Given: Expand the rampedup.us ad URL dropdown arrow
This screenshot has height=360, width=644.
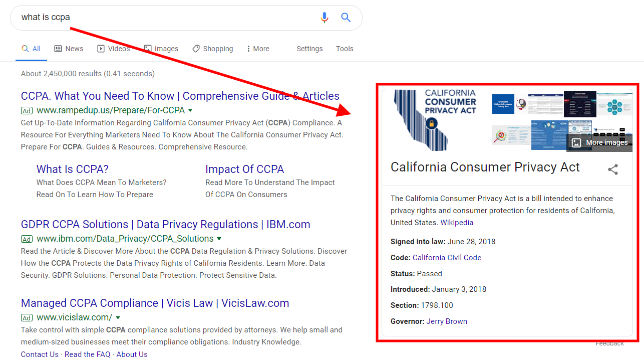Looking at the screenshot, I should [190, 110].
